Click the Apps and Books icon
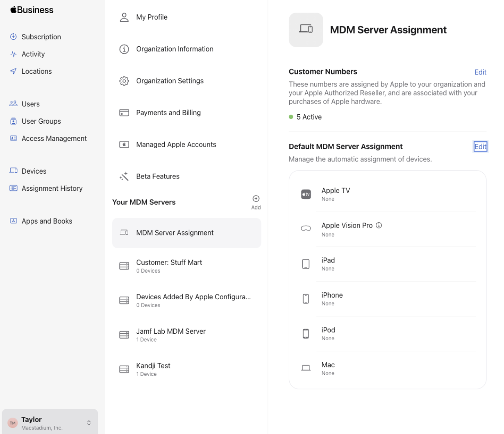504x434 pixels. (x=14, y=221)
